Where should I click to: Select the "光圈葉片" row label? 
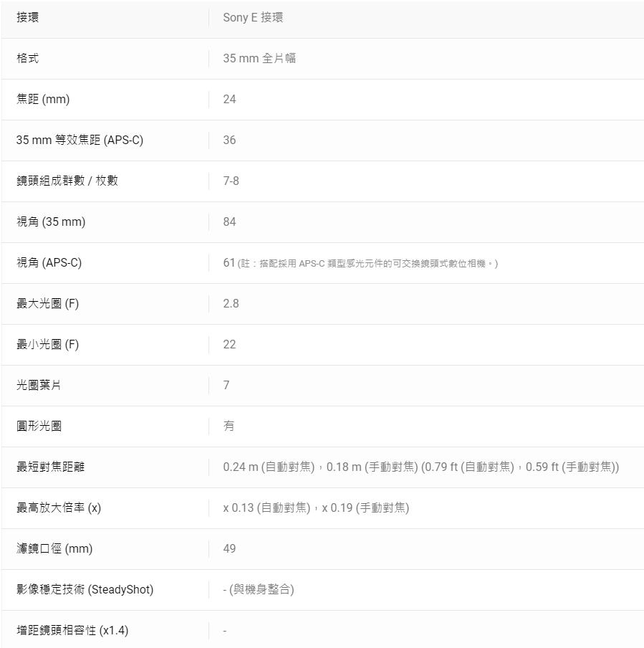[x=39, y=385]
